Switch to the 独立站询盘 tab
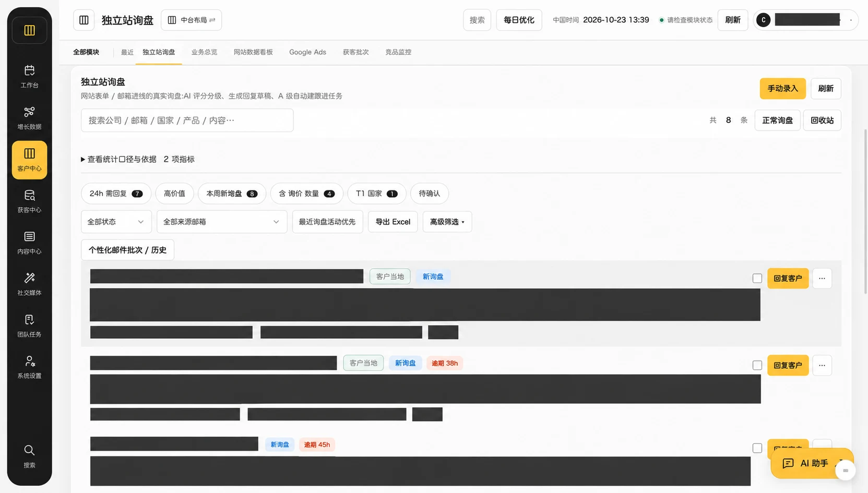Viewport: 868px width, 493px height. pos(159,52)
